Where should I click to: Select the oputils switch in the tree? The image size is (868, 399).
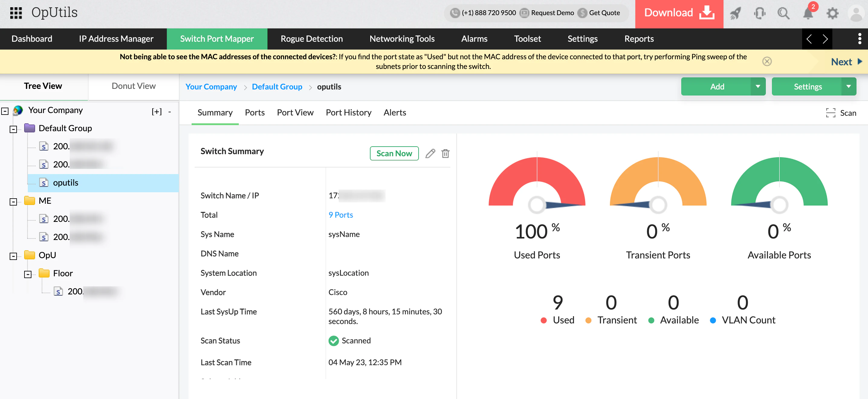coord(66,183)
